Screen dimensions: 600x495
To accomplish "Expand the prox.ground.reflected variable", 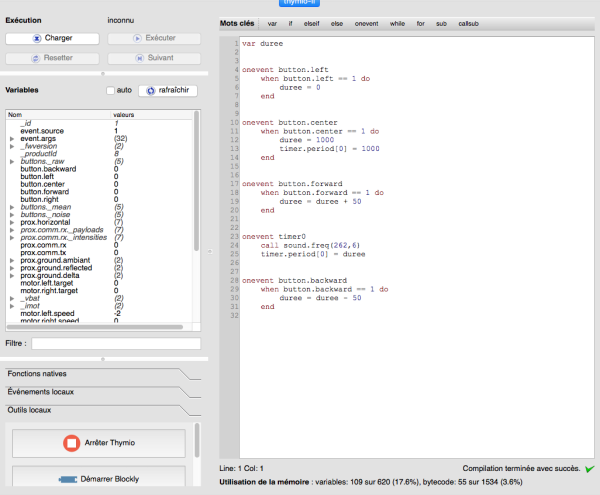I will click(x=12, y=268).
